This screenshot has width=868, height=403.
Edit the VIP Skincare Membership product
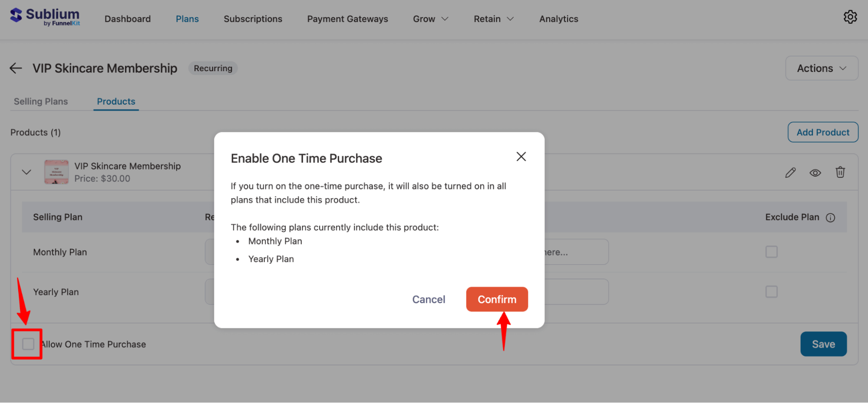point(790,172)
